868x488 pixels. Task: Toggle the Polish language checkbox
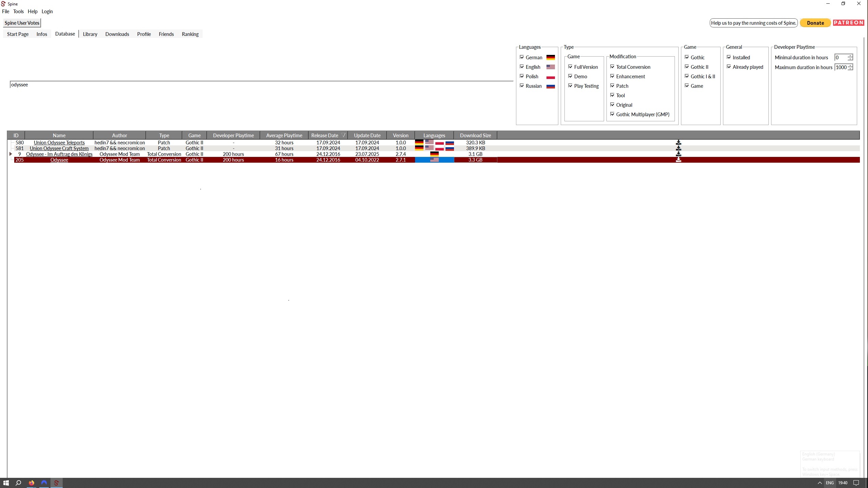522,76
